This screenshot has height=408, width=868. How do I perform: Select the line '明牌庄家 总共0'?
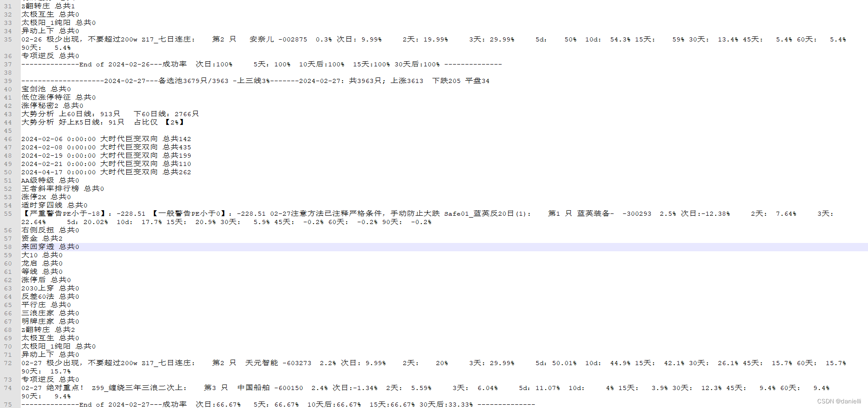pyautogui.click(x=50, y=321)
